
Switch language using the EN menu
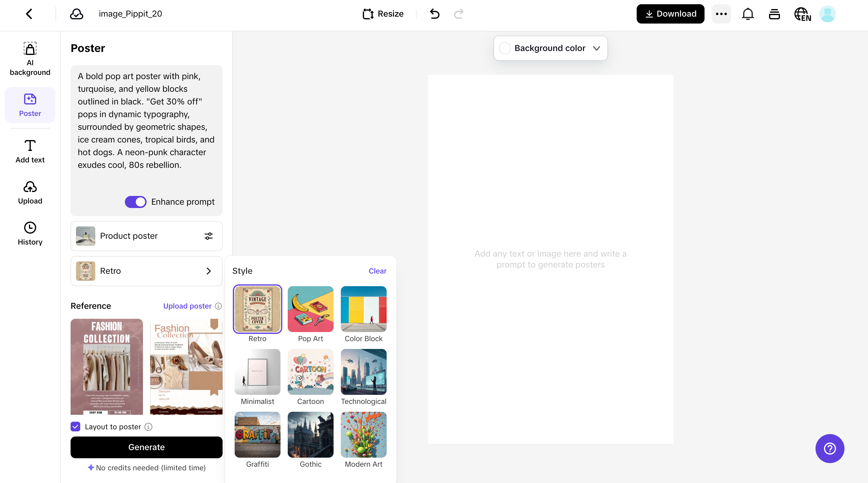[802, 14]
